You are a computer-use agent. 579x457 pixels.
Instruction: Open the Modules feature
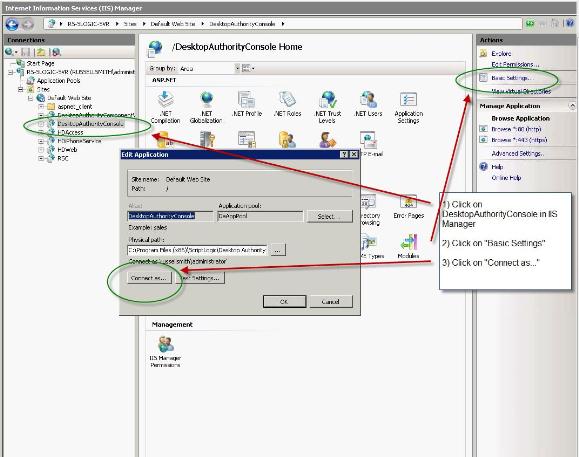[x=408, y=246]
